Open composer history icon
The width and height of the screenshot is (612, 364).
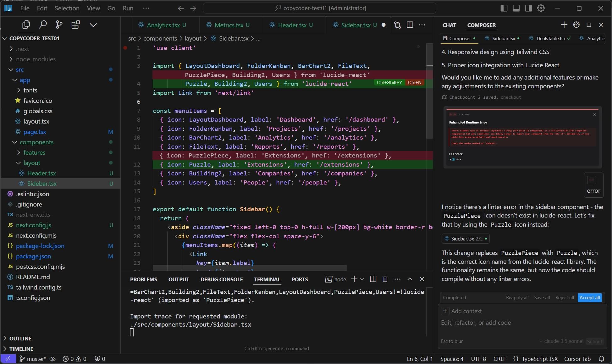tap(576, 25)
